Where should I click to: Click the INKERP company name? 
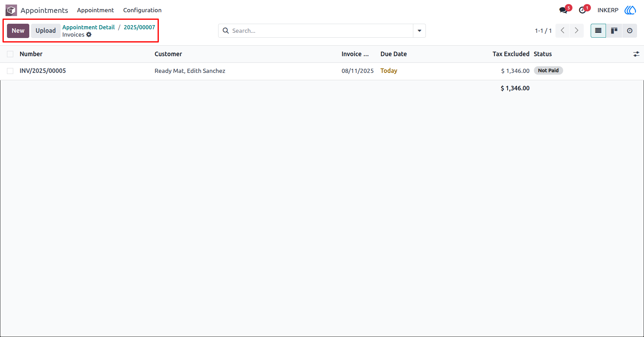(608, 10)
